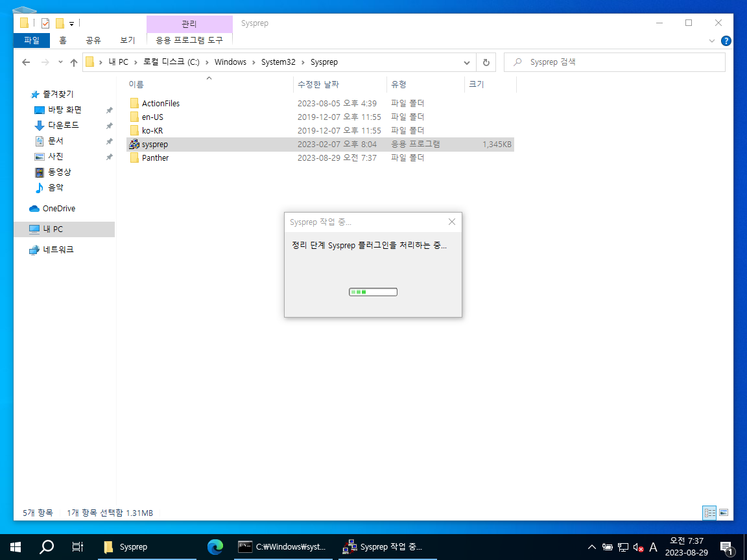
Task: Click the New Folder icon in quick access toolbar
Action: 60,23
